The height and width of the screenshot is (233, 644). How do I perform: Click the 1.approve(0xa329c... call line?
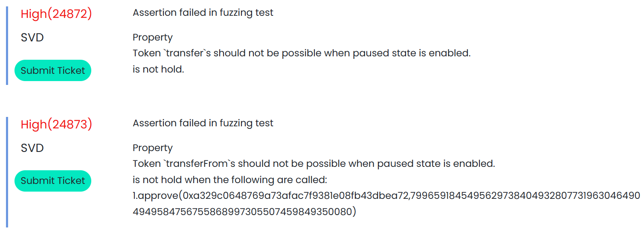[x=386, y=195]
